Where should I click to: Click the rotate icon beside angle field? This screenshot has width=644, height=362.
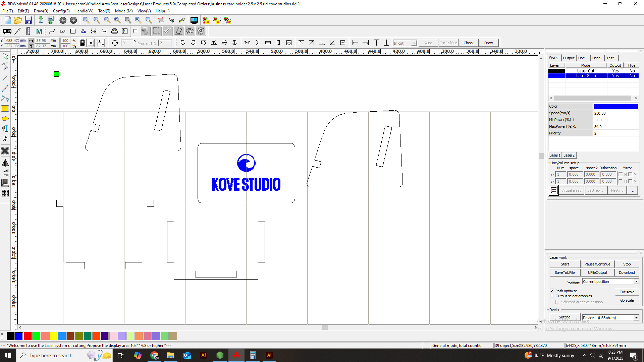click(x=115, y=43)
